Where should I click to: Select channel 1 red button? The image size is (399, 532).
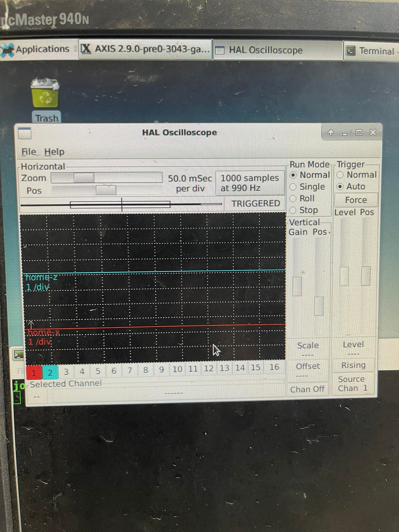(34, 373)
